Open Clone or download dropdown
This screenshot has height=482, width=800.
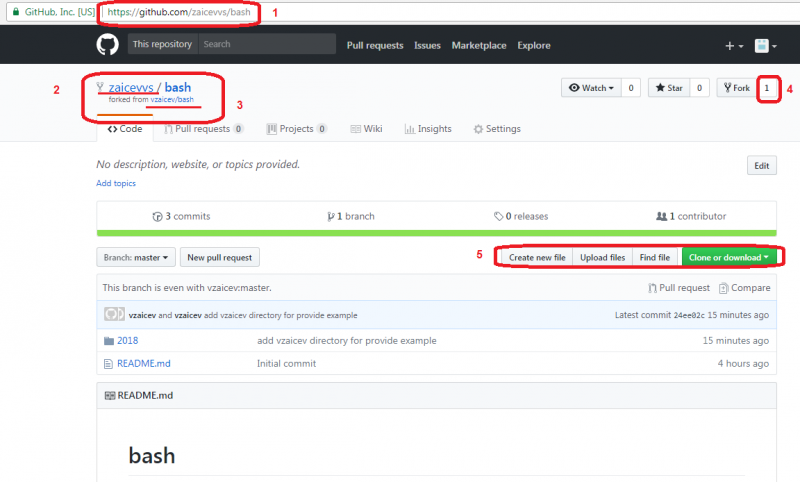coord(729,257)
